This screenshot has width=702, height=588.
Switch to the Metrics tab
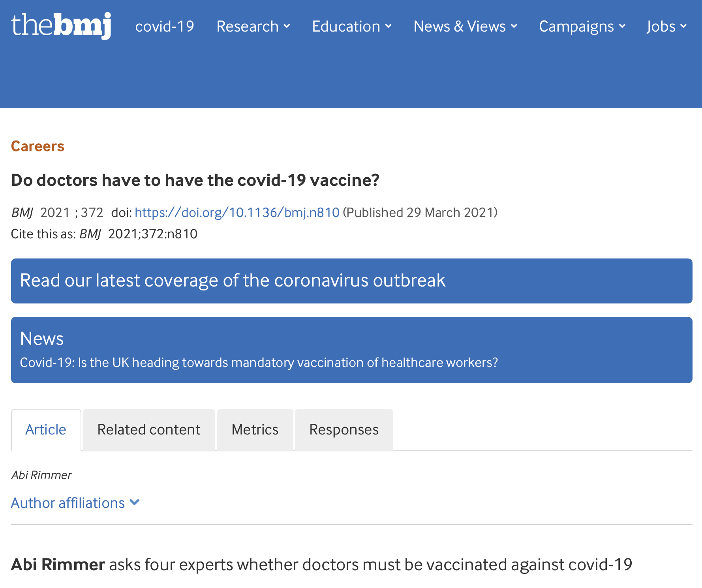pyautogui.click(x=255, y=430)
